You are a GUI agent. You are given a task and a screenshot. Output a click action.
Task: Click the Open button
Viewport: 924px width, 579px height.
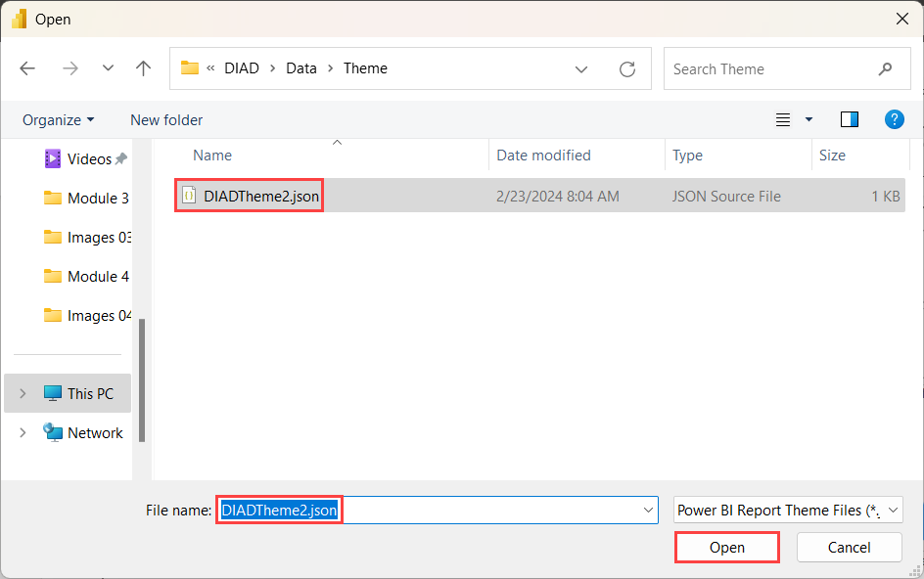coord(726,547)
